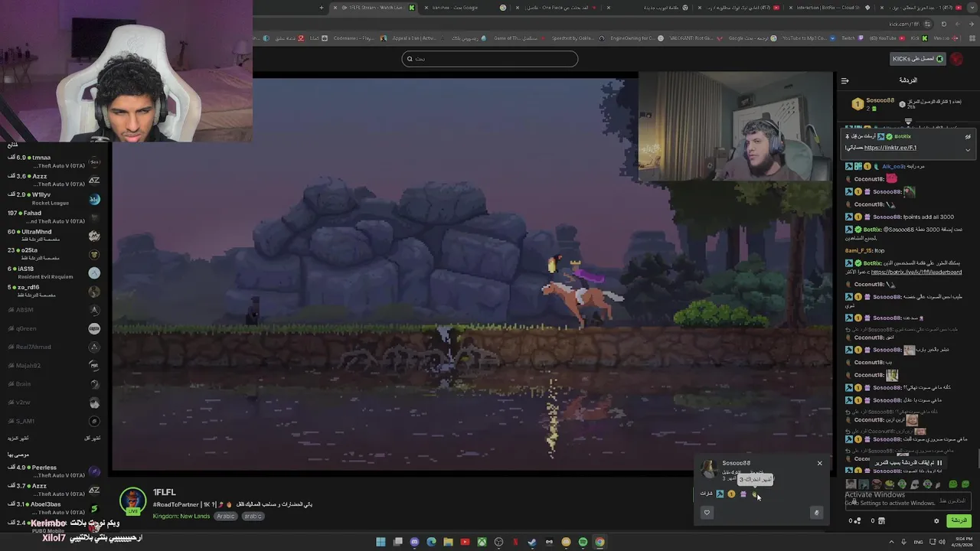Click the moderator badge on Sosooo88 card
Image resolution: width=980 pixels, height=551 pixels.
click(x=720, y=494)
